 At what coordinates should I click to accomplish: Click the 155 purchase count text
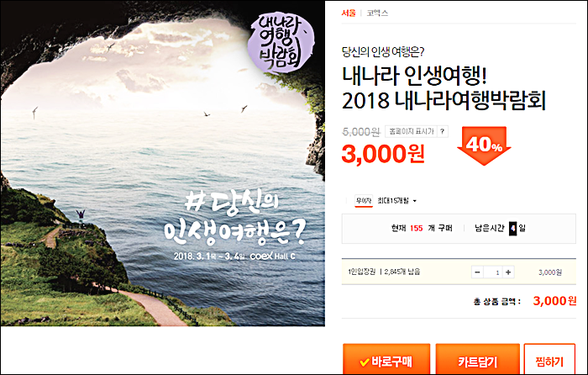tap(417, 228)
